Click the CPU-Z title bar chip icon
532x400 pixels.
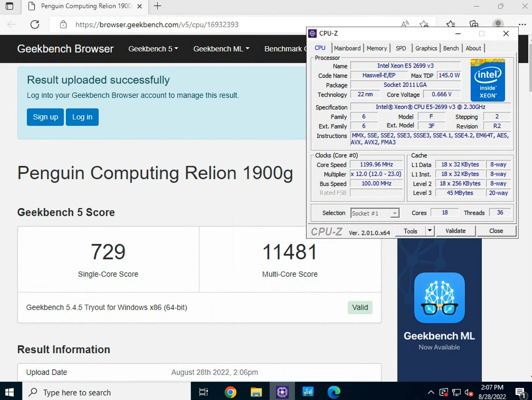[313, 34]
